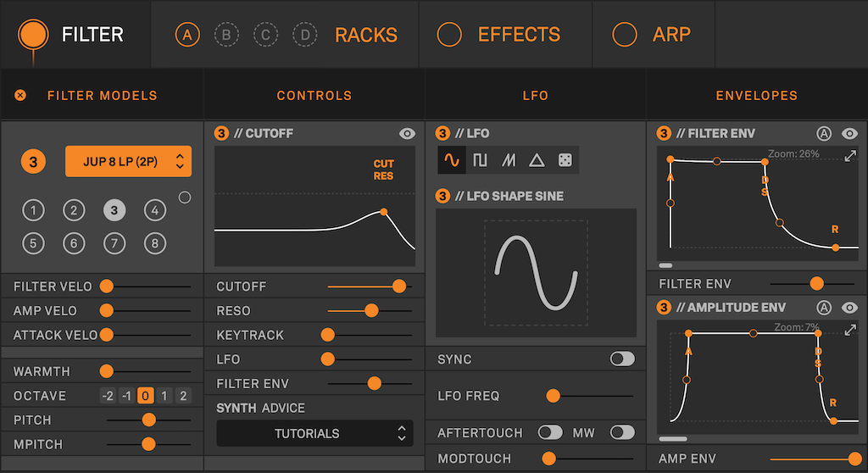This screenshot has width=868, height=473.
Task: Set octave to -2
Action: click(108, 396)
